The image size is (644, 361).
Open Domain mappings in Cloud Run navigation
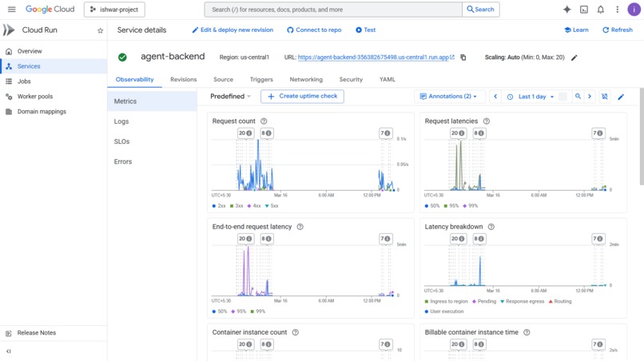(x=54, y=112)
